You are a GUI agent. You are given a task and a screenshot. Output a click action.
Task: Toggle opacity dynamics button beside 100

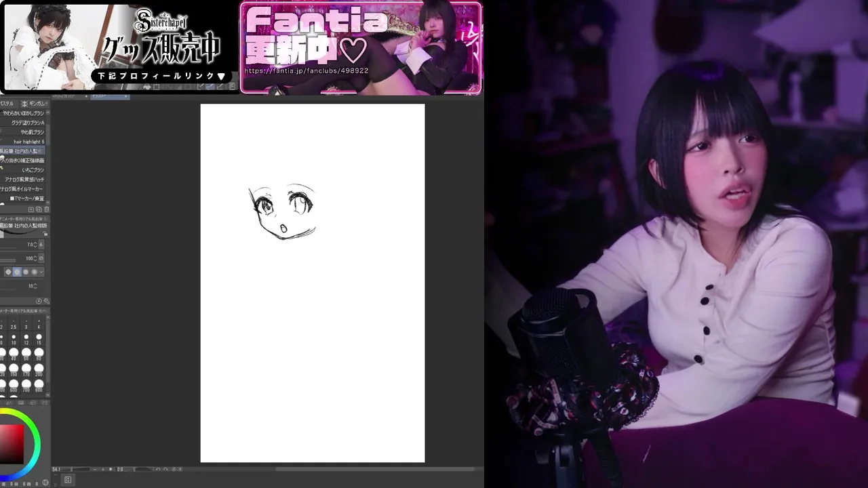pyautogui.click(x=41, y=258)
